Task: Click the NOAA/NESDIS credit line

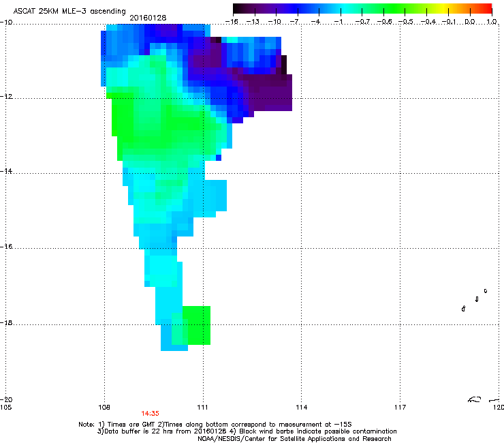Action: (294, 439)
